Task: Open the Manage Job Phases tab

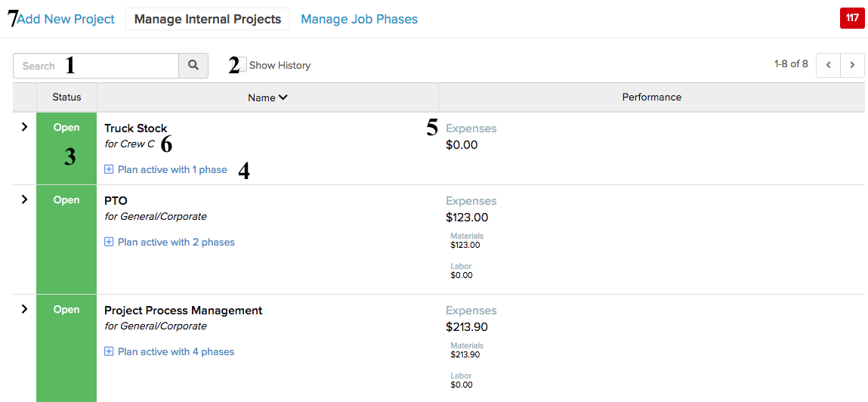Action: click(360, 20)
